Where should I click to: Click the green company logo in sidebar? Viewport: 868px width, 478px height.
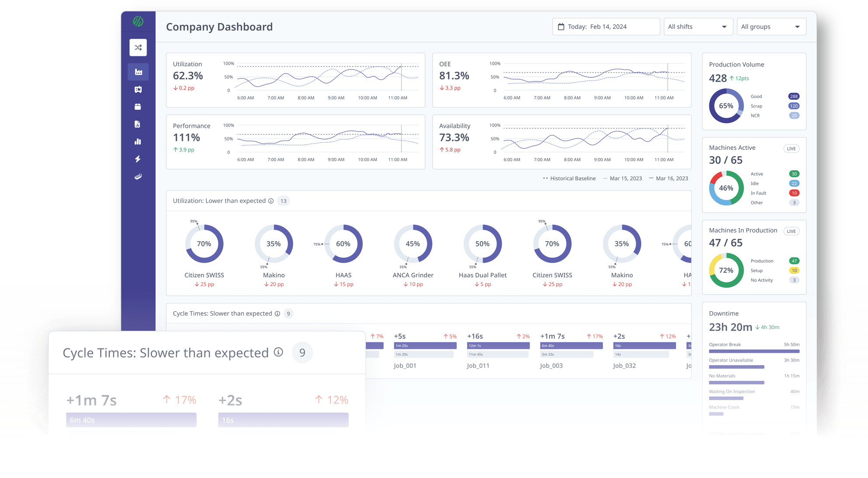[138, 21]
